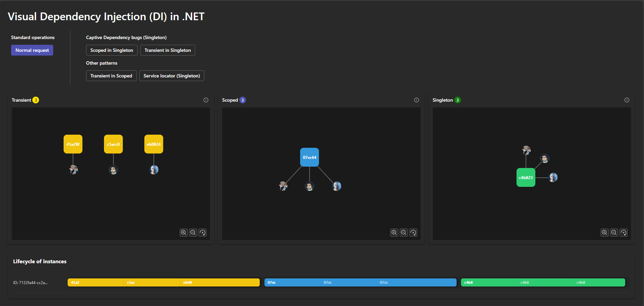
Task: Select green singleton node c4b823
Action: 526,177
